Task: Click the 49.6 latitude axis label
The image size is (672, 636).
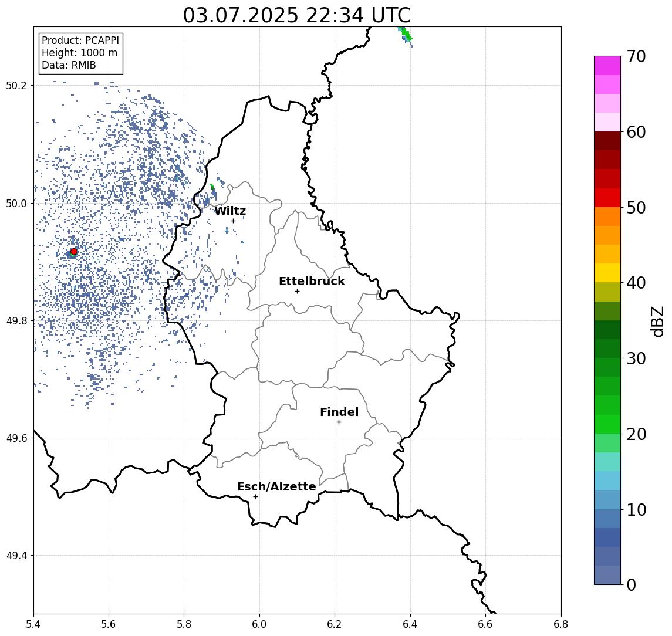Action: tap(16, 438)
